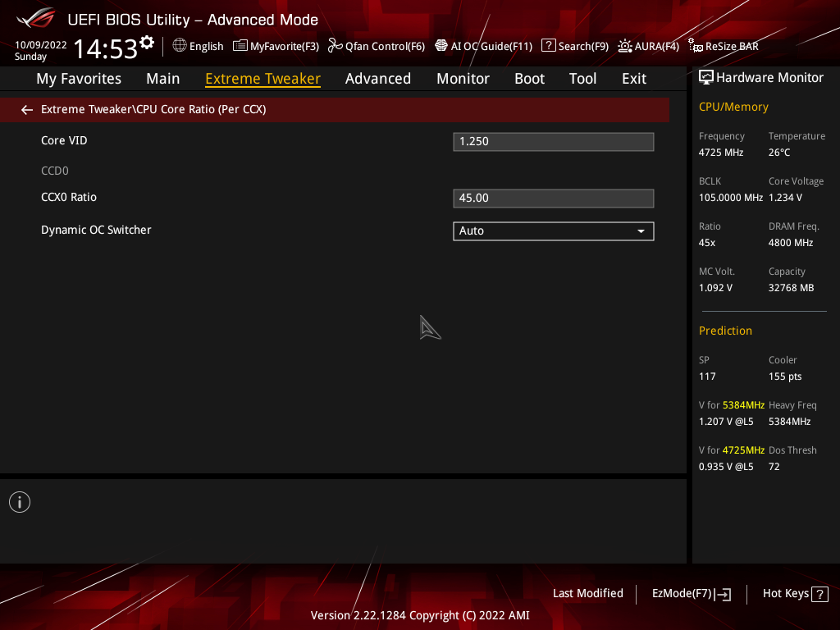Click the 45x ratio value
This screenshot has width=840, height=630.
[x=706, y=243]
